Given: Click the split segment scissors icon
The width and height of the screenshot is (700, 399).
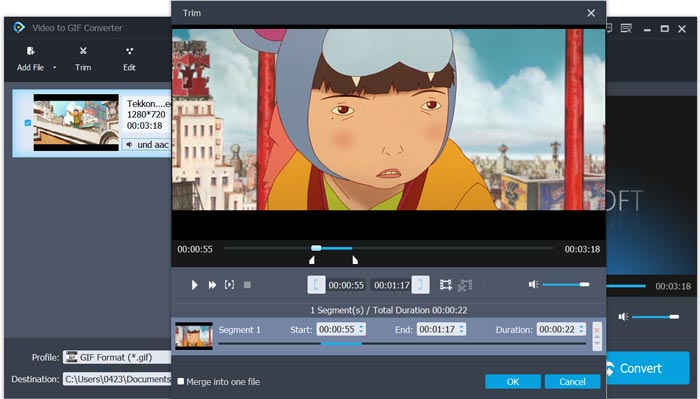Looking at the screenshot, I should [x=465, y=285].
